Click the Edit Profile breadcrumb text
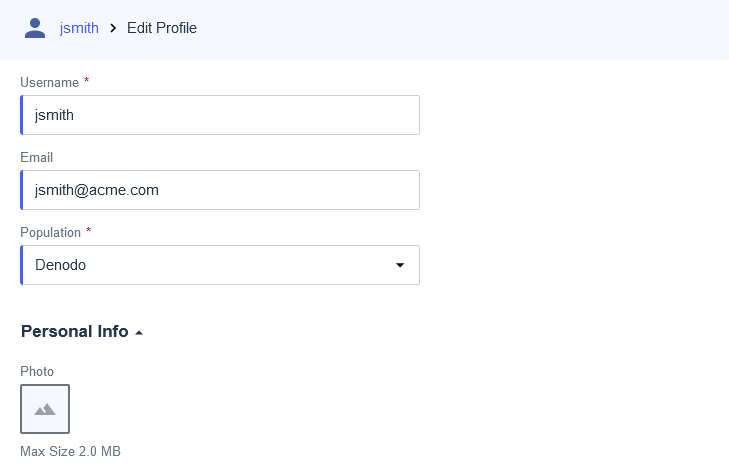Screen dimensions: 729x464 pos(162,28)
